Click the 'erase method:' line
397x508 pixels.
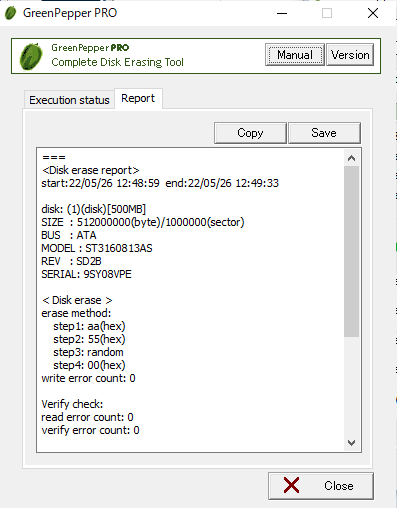coord(76,313)
